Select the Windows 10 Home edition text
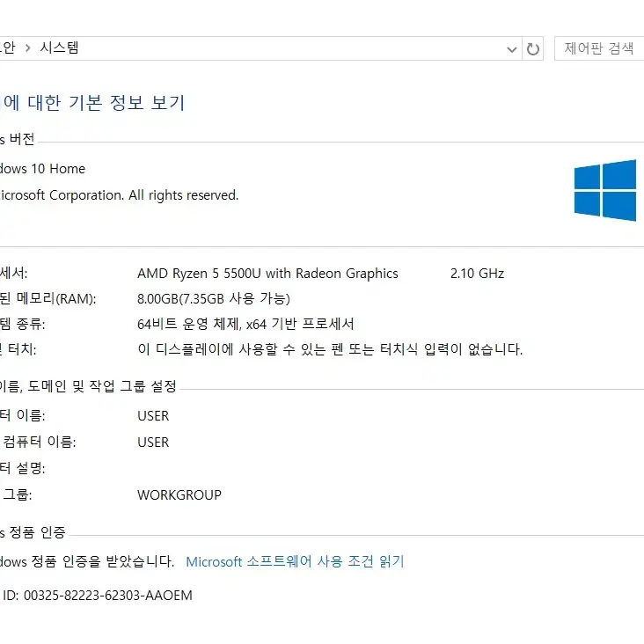 pyautogui.click(x=43, y=169)
